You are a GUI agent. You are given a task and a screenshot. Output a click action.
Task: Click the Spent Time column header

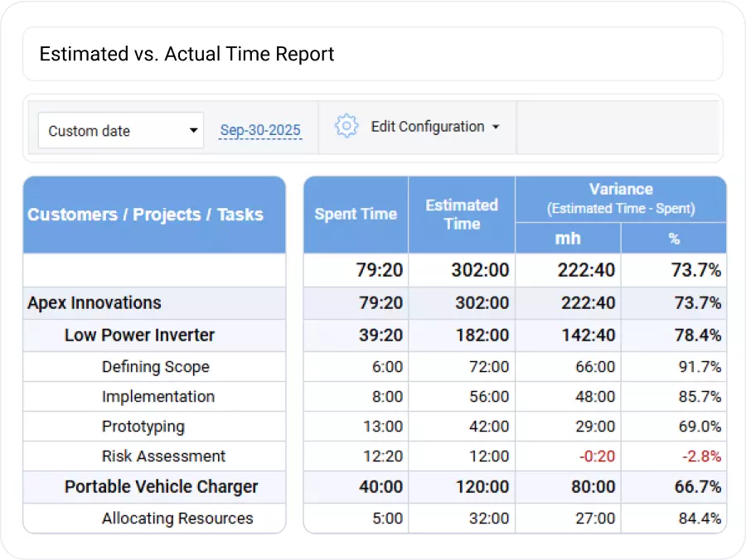[x=356, y=214]
